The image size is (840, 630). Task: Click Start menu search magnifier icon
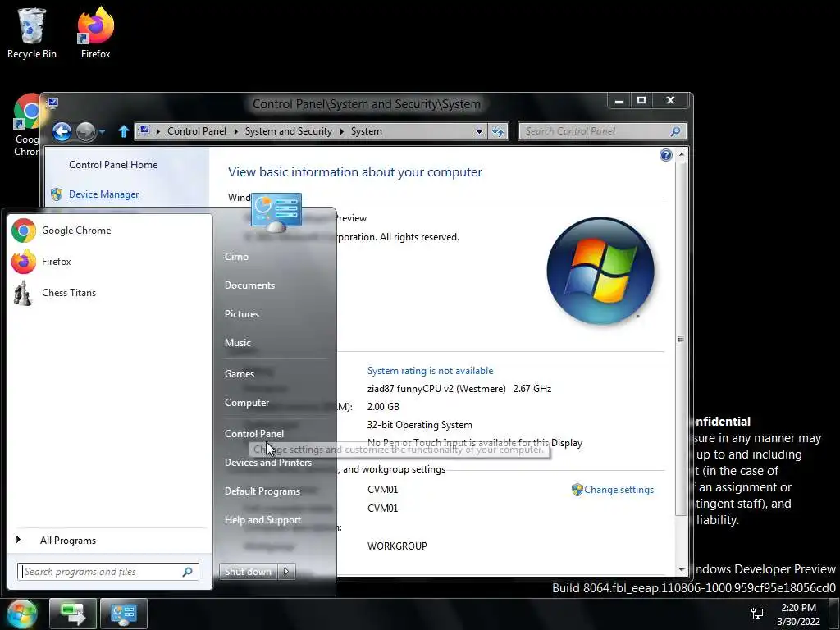coord(188,572)
